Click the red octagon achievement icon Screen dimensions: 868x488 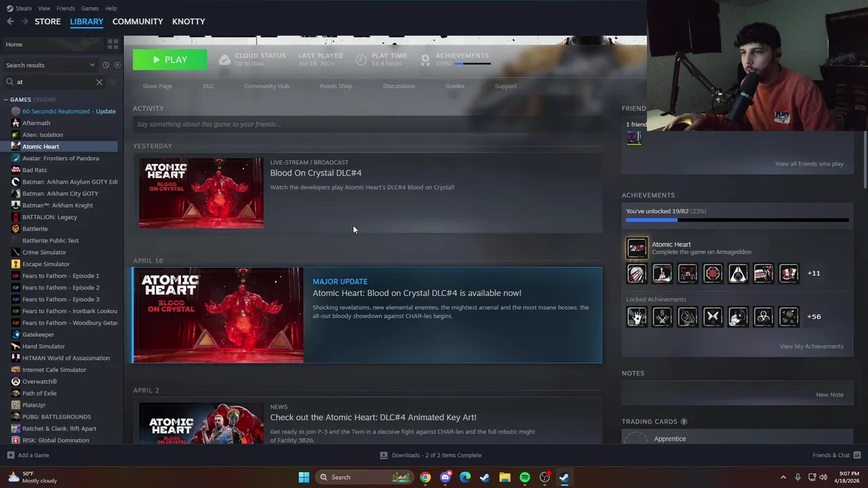coord(713,273)
